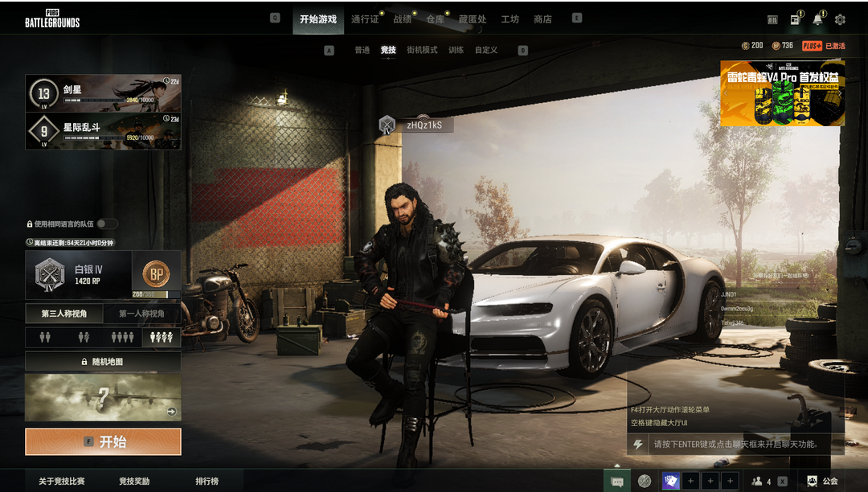Click the radar icon in bottom bar
This screenshot has height=492, width=868.
point(644,481)
